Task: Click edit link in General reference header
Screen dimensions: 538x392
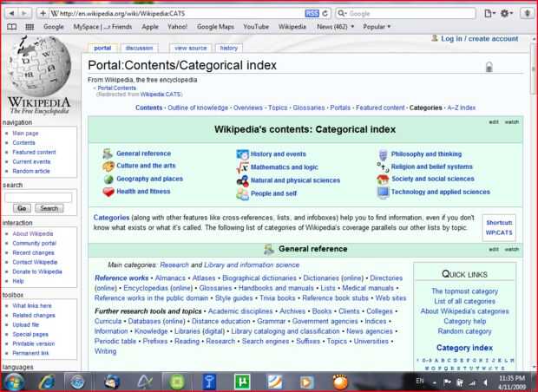Action: (x=494, y=249)
